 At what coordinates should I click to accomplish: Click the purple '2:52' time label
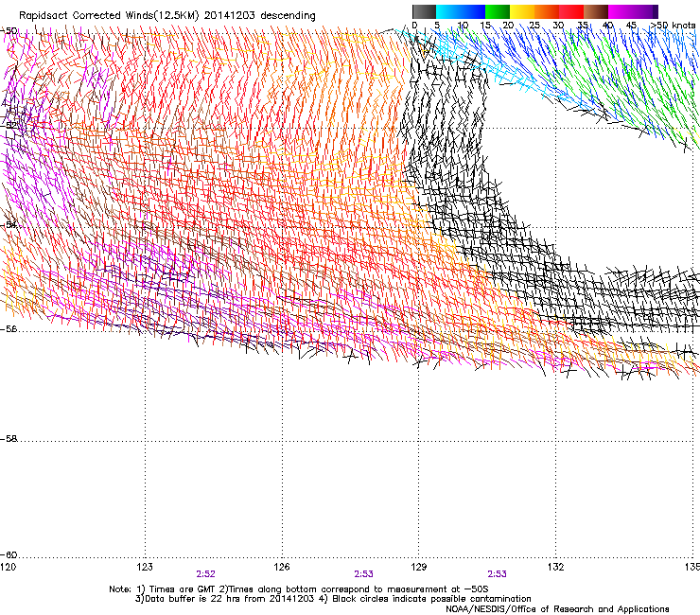click(x=206, y=574)
